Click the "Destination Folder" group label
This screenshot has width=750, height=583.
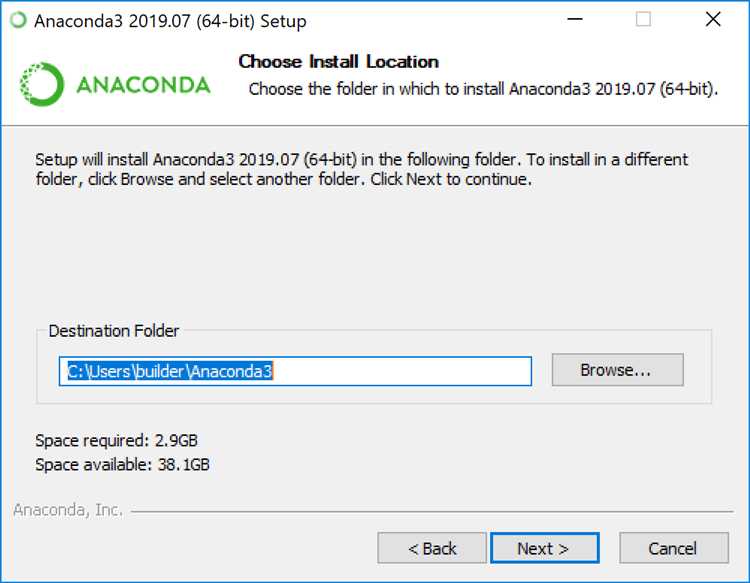click(x=114, y=331)
